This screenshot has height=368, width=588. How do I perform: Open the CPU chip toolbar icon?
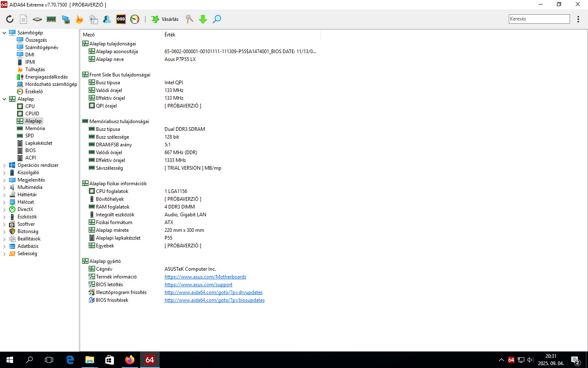coord(37,19)
